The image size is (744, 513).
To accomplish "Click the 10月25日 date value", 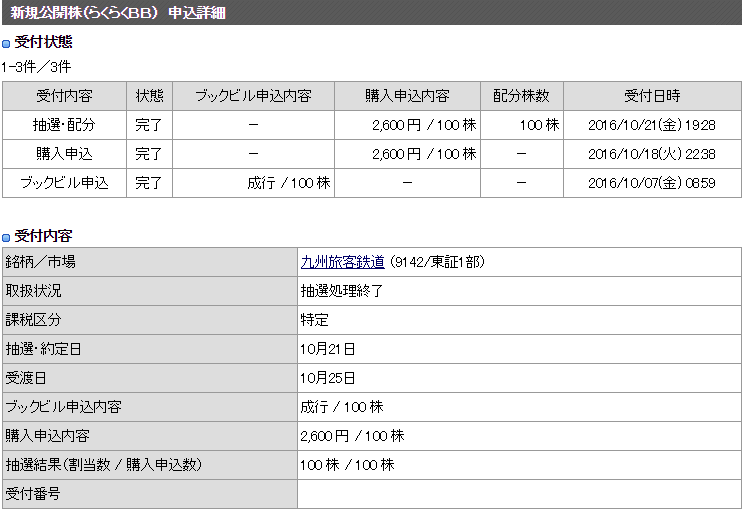I will tap(327, 378).
